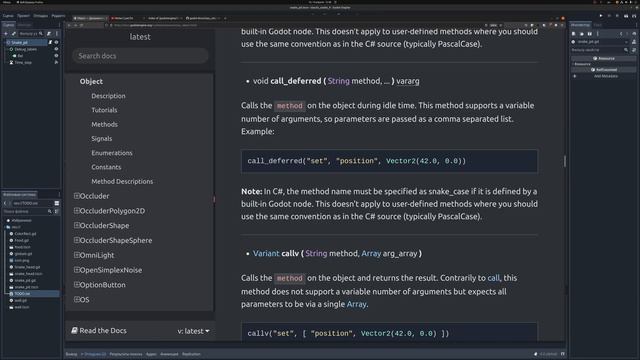This screenshot has height=360, width=640.
Task: Go back in FileSystem dock history
Action: (5, 203)
